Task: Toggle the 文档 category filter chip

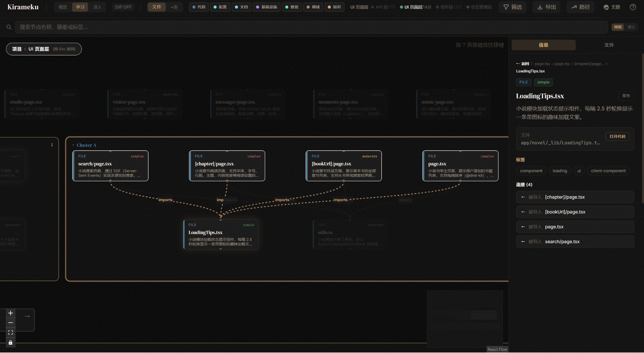Action: tap(241, 7)
